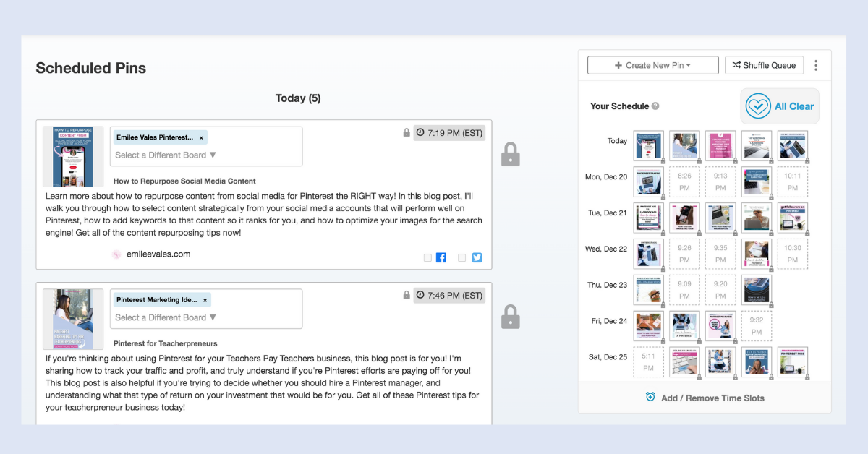Open the first pin thumbnail on Thu, Dec 23
The height and width of the screenshot is (454, 868).
click(x=648, y=290)
